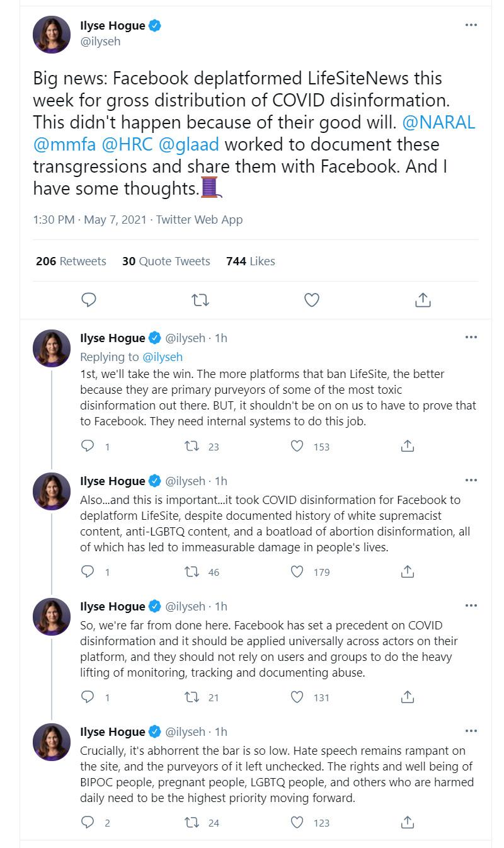Reply to the tweet with 131 likes
Screen dimensions: 504x848
tap(88, 697)
